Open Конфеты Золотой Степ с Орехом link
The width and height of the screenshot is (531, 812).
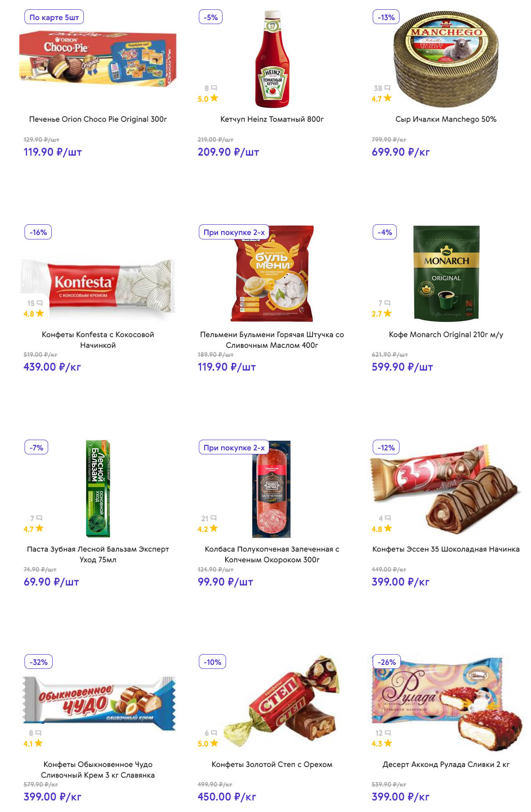point(272,764)
